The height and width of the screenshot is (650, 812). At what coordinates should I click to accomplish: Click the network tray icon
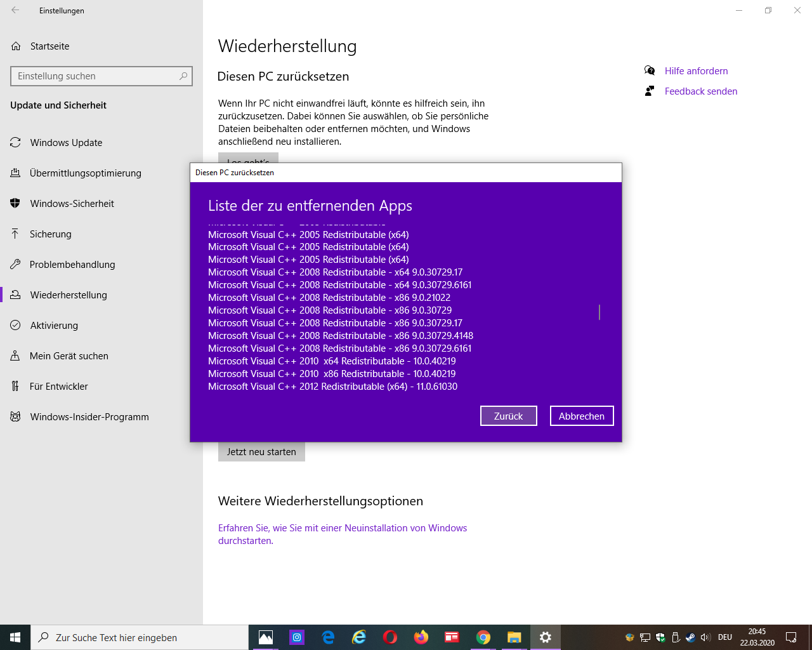point(645,637)
